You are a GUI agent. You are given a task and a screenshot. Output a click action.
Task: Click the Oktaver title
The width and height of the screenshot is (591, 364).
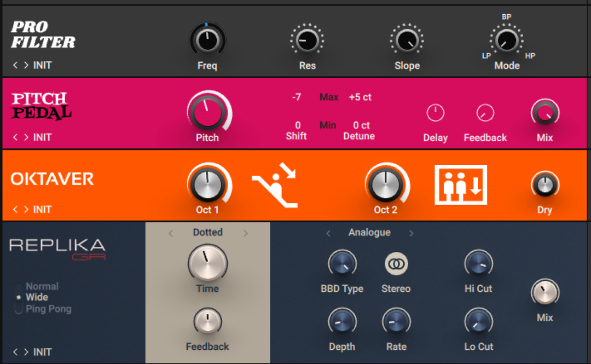(52, 179)
